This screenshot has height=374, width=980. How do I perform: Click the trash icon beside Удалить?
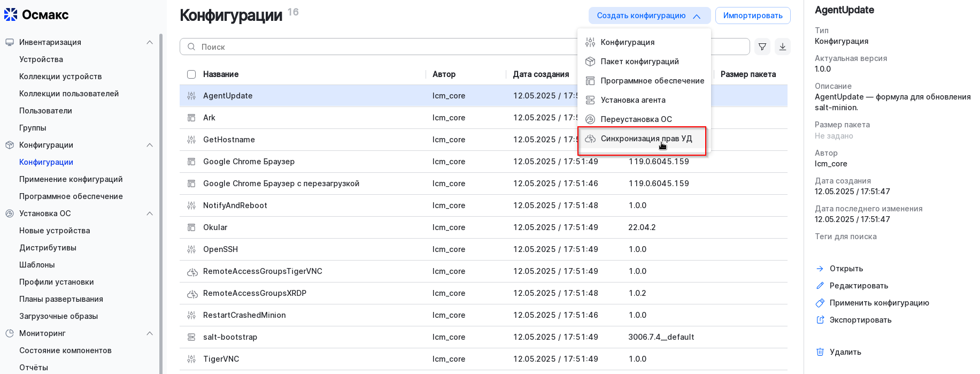pyautogui.click(x=820, y=352)
